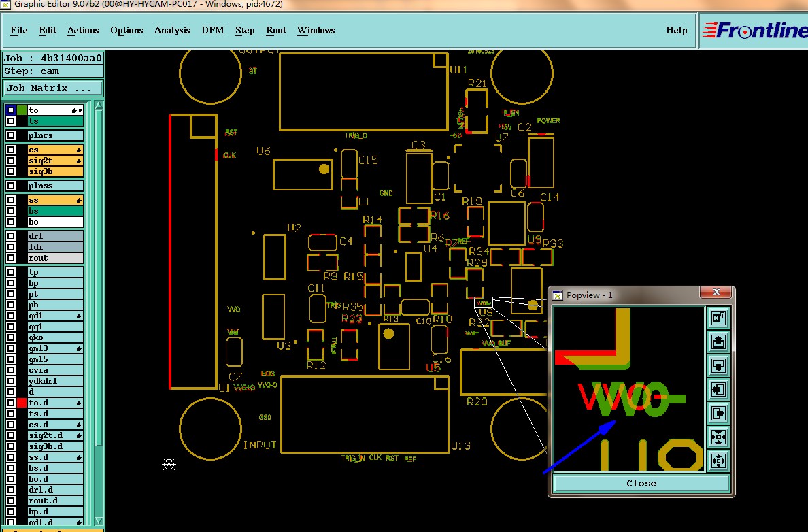Open the File menu

19,31
